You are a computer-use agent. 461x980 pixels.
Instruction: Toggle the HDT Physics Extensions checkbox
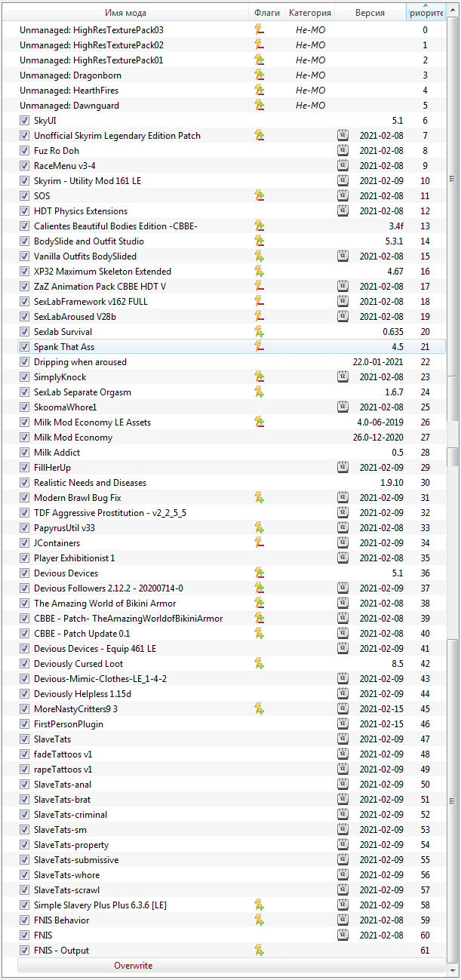25,211
